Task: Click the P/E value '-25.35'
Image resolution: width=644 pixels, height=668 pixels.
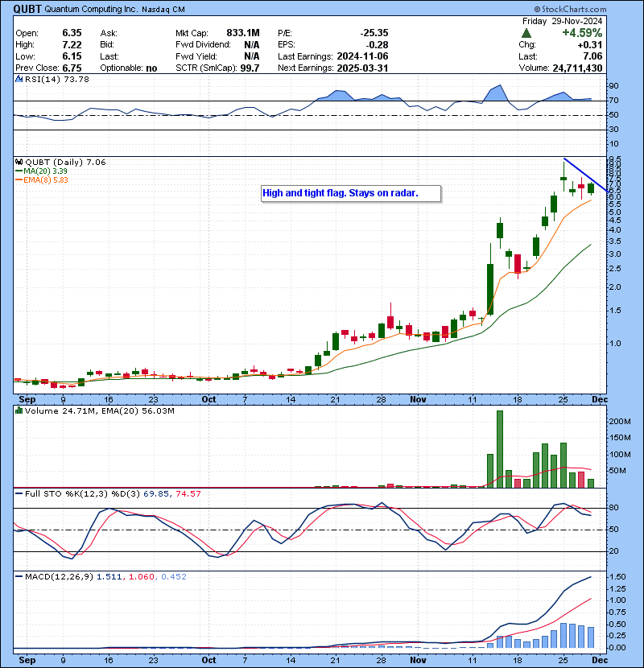Action: 374,33
